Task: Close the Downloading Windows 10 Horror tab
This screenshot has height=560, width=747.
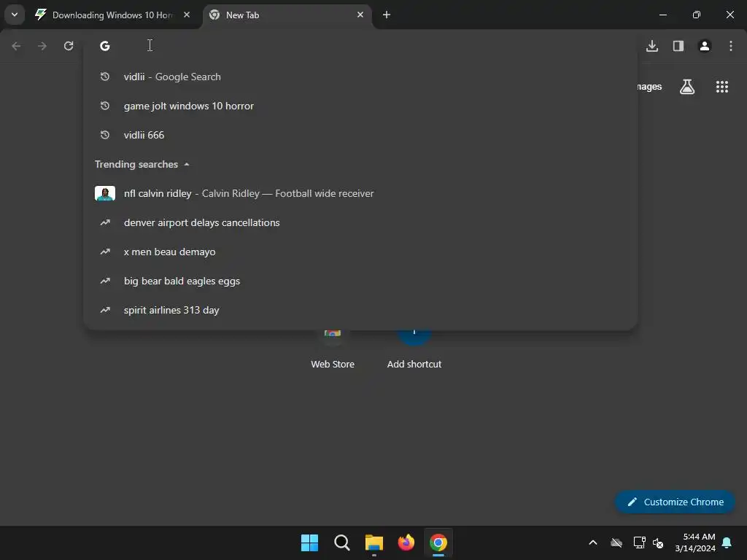Action: point(187,15)
